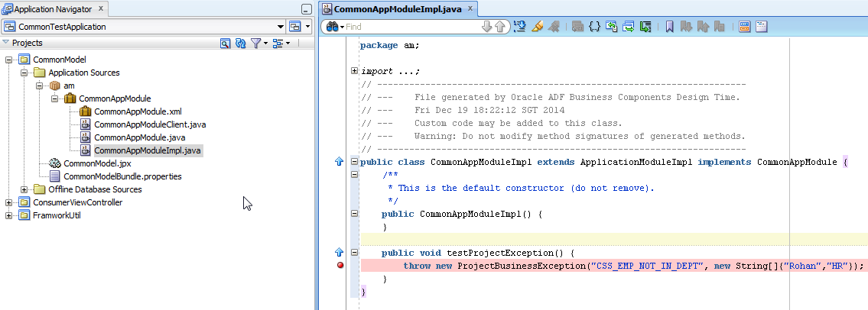Select CommonModel.jpx file

pyautogui.click(x=97, y=163)
